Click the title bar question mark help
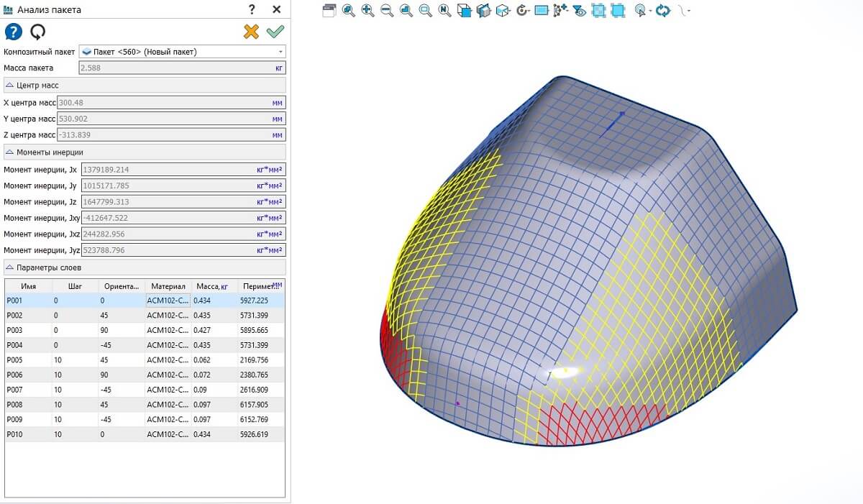This screenshot has width=863, height=504. pyautogui.click(x=252, y=9)
